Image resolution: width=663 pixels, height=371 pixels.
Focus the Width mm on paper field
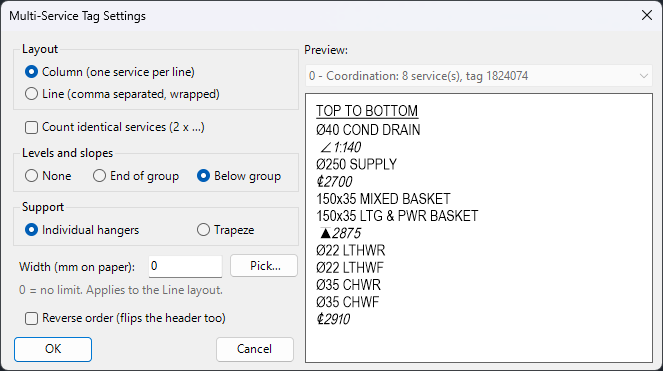pos(185,267)
